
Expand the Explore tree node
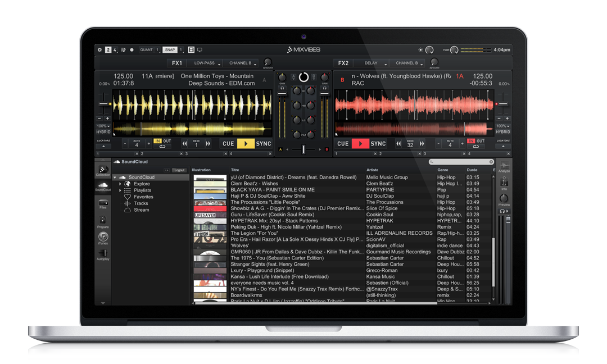pyautogui.click(x=120, y=184)
